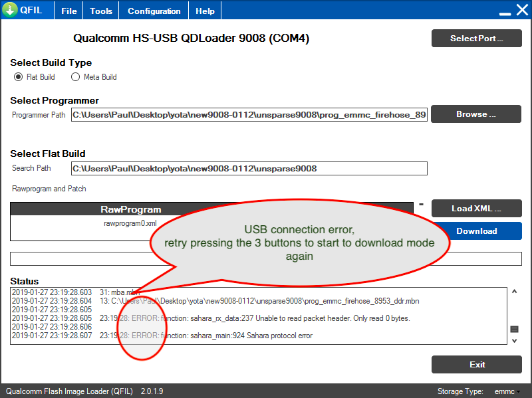Click the Select Port button
This screenshot has height=398, width=532.
[x=476, y=39]
